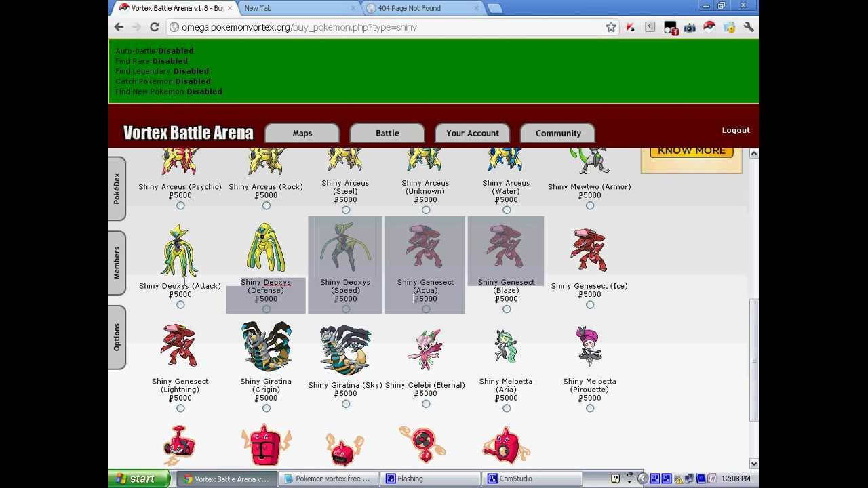The width and height of the screenshot is (868, 488).
Task: Select Shiny Genesect (Blaze) radio button
Action: coord(507,309)
